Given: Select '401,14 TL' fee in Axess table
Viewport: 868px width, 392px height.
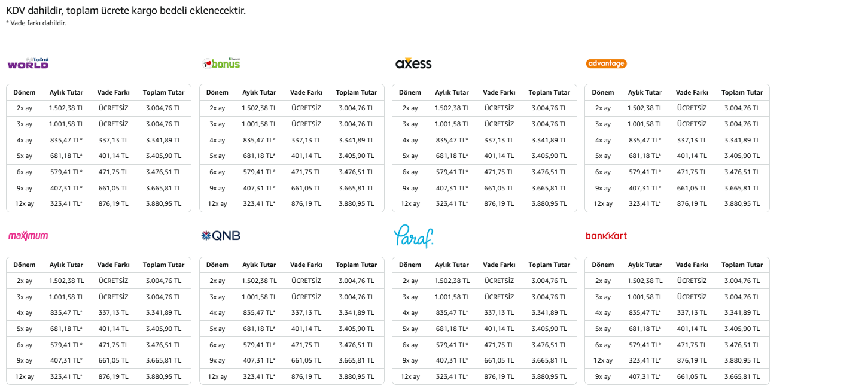Looking at the screenshot, I should [x=499, y=156].
